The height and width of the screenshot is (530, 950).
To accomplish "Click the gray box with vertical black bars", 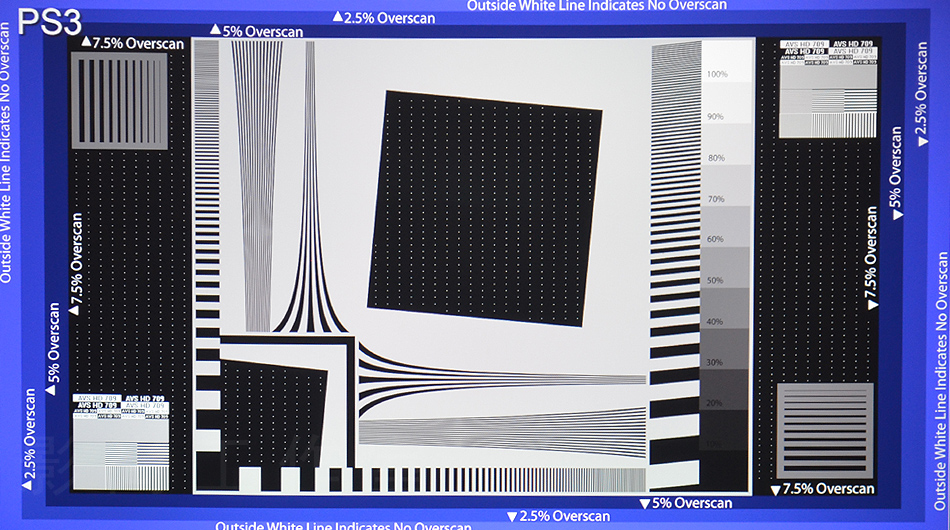I will coord(120,101).
